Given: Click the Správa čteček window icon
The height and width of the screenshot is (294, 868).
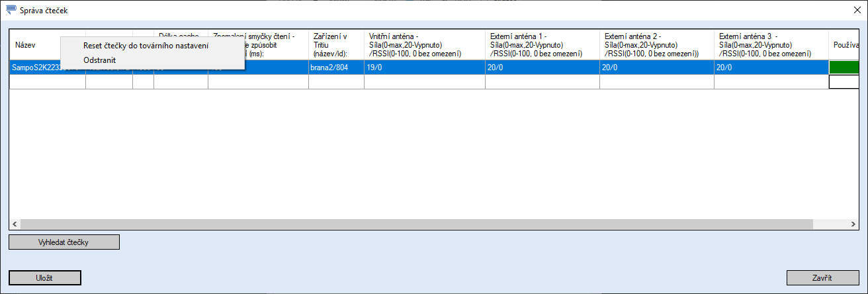Looking at the screenshot, I should tap(11, 11).
